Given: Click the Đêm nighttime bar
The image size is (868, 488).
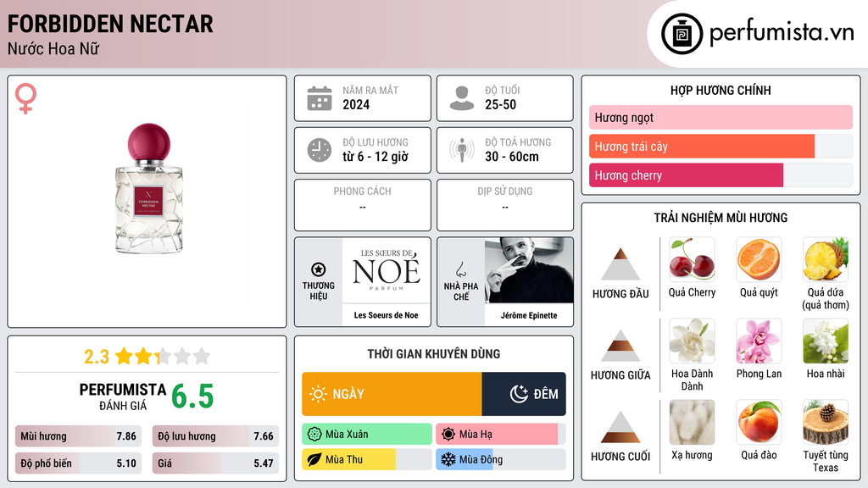Looking at the screenshot, I should 524,394.
